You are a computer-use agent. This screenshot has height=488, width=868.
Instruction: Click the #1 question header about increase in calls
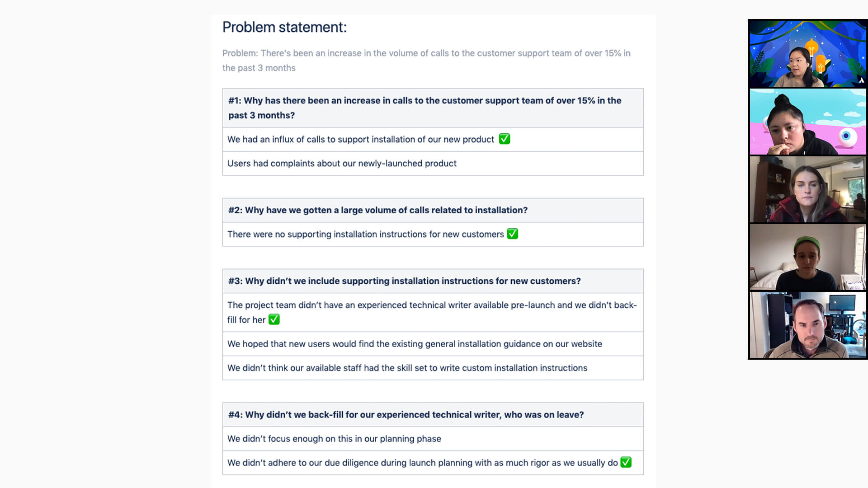click(425, 108)
